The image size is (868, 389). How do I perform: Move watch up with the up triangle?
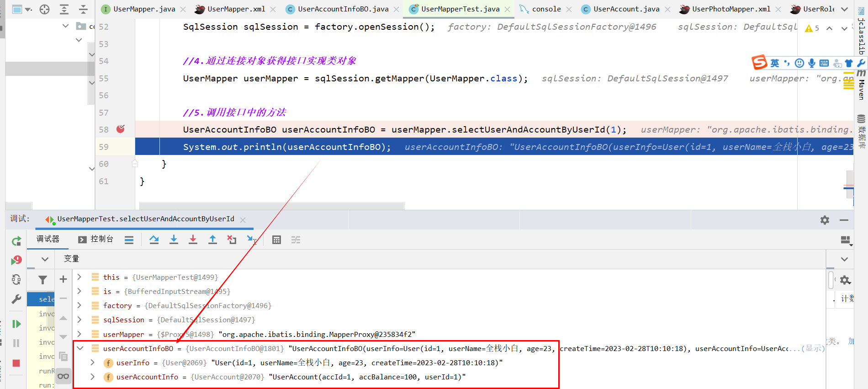[63, 318]
